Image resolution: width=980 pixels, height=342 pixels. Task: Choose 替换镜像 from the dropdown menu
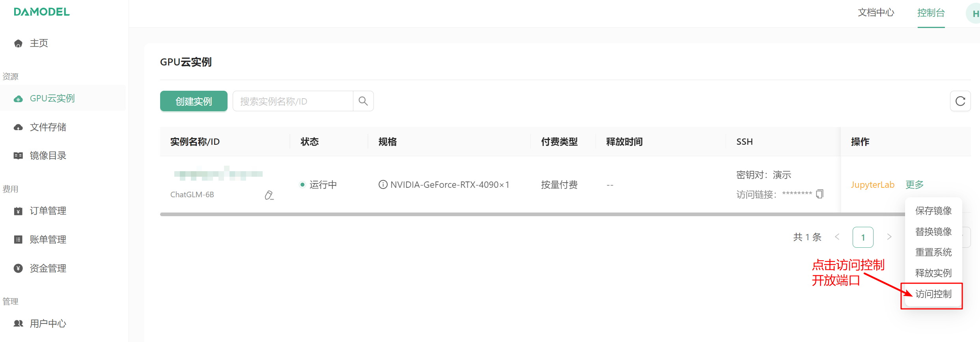click(933, 232)
